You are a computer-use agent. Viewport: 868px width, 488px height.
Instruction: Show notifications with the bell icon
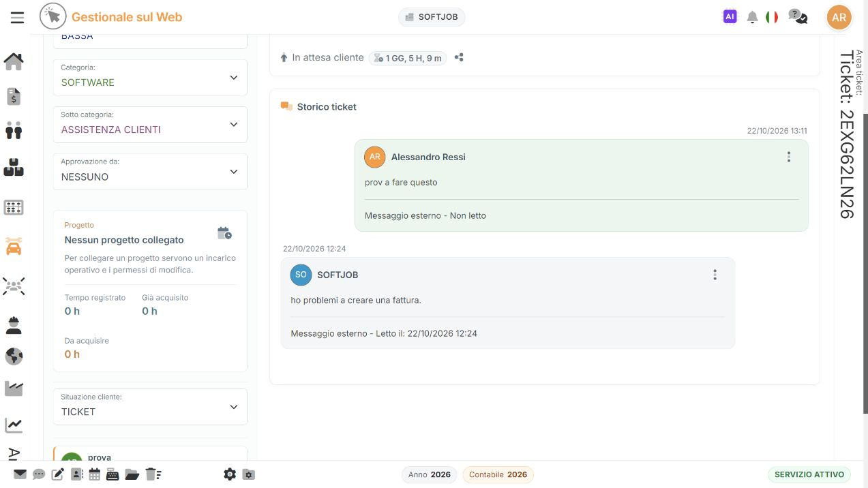[x=752, y=18]
